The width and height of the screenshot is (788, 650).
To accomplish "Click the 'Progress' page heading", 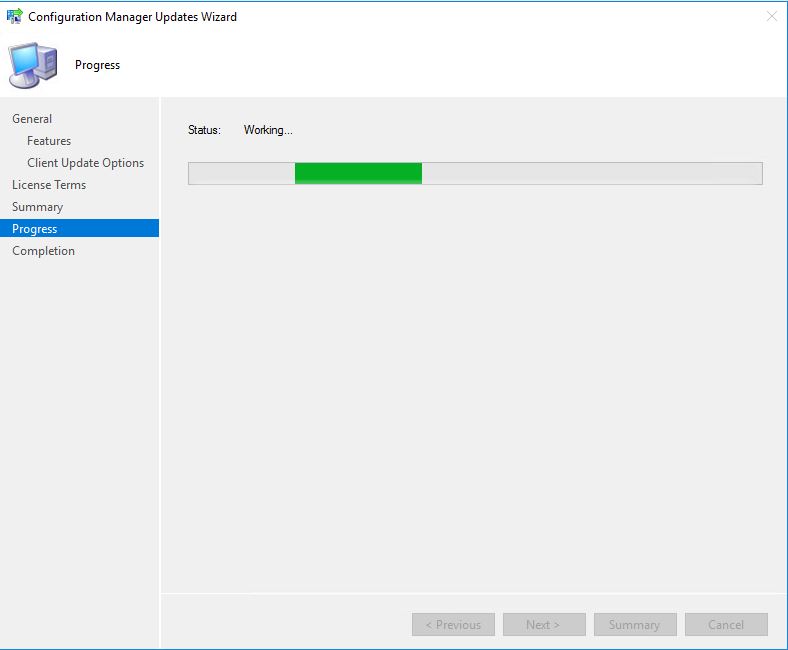I will click(x=97, y=65).
